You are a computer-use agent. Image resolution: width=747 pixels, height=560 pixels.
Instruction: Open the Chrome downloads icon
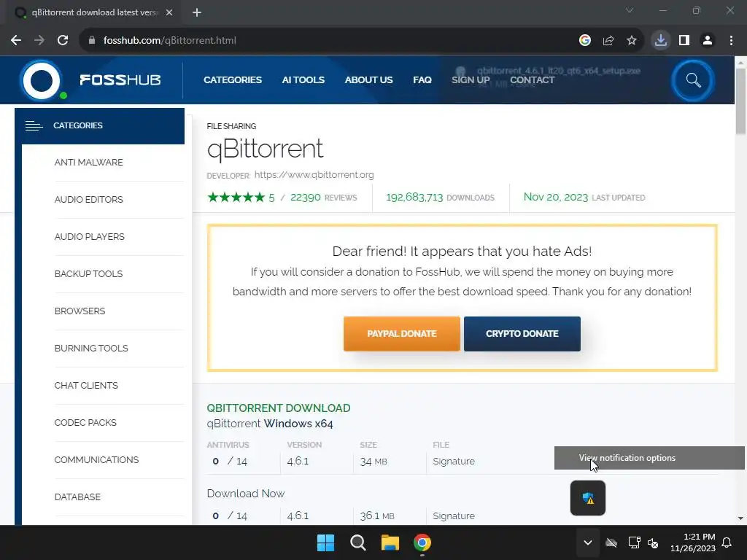pos(661,41)
